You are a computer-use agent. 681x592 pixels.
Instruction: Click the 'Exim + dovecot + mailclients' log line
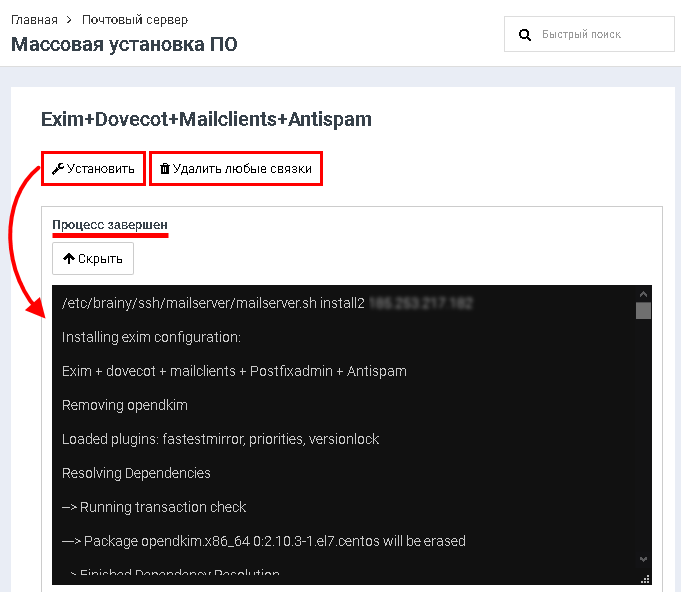coord(234,371)
